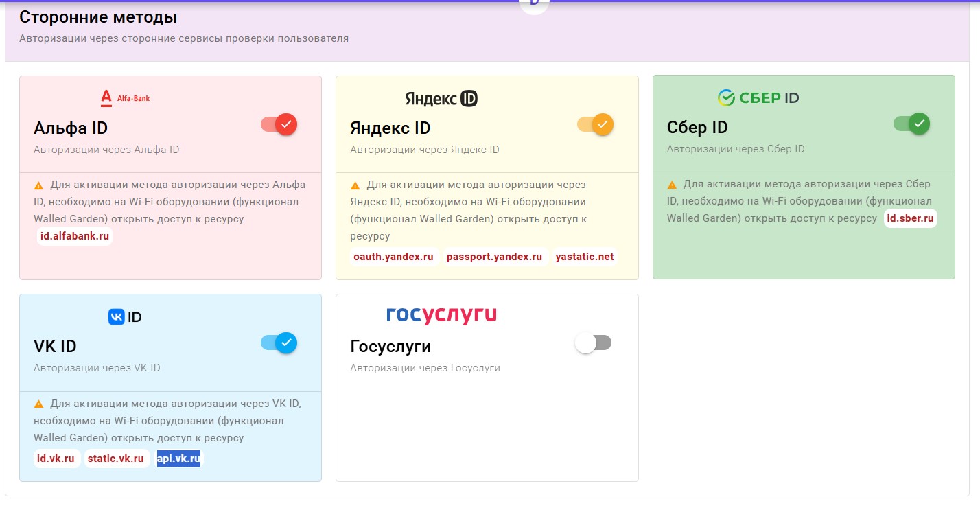
Task: Click warning triangle in VK ID card
Action: 39,404
